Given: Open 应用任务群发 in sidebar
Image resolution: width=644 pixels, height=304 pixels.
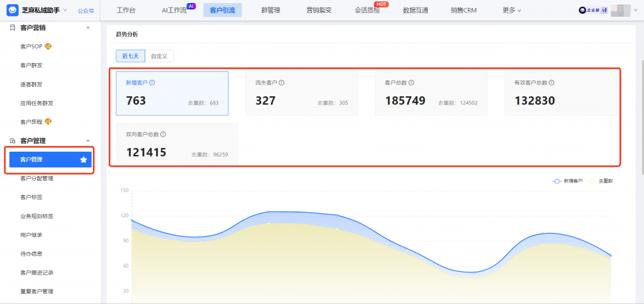Looking at the screenshot, I should coord(36,103).
